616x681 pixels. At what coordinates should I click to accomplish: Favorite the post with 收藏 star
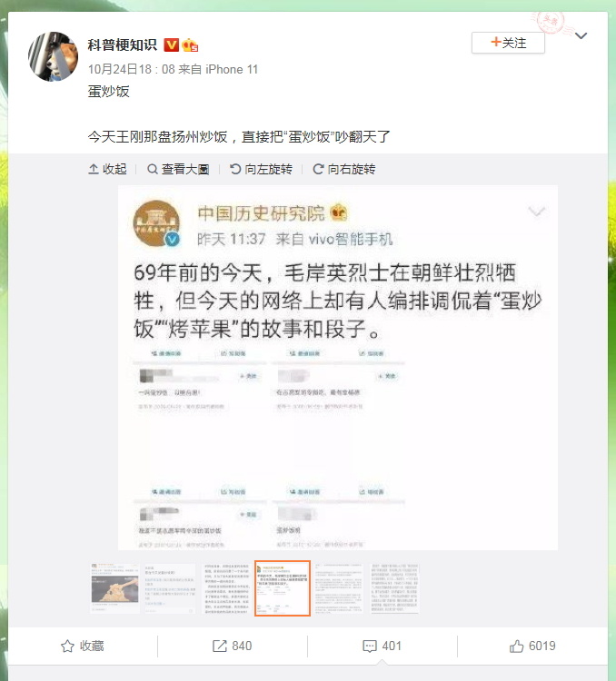(x=82, y=646)
